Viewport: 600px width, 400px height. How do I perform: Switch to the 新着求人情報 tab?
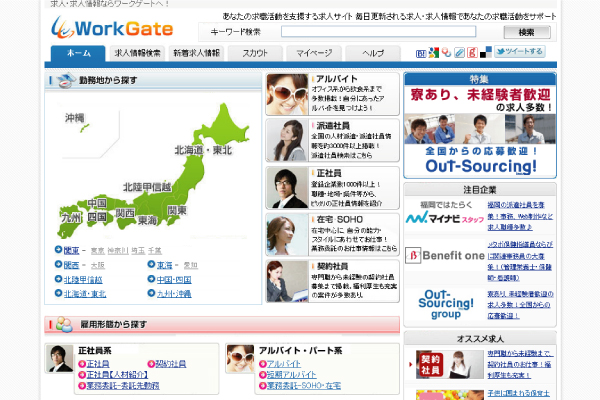[196, 52]
